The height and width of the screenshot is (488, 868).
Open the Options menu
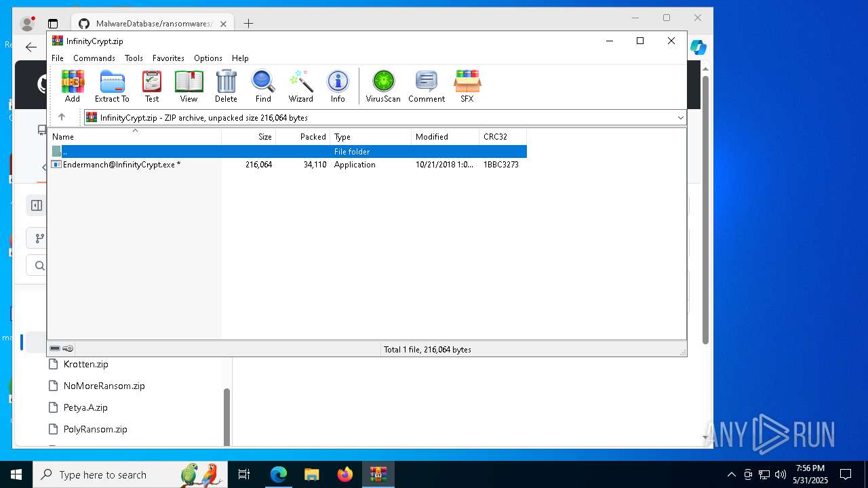point(208,58)
